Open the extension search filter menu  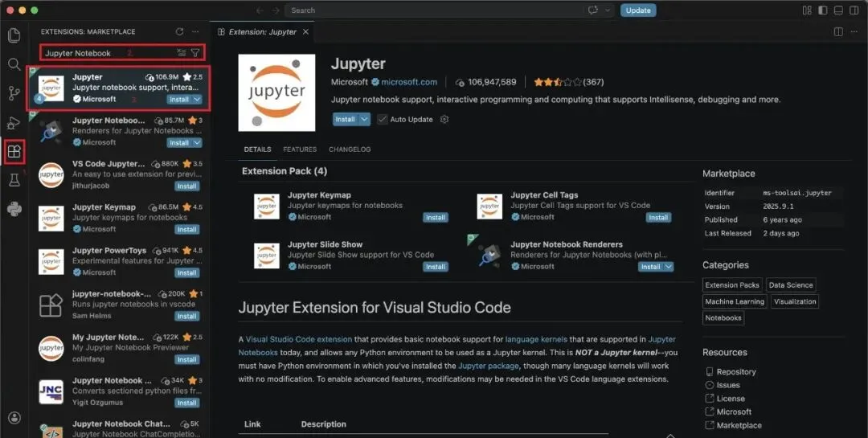[195, 52]
